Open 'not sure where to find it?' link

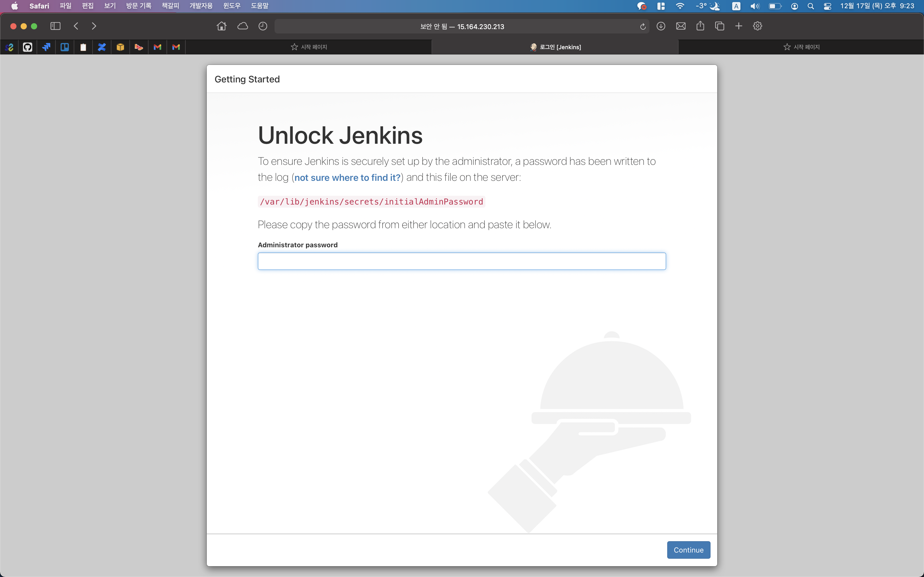347,178
